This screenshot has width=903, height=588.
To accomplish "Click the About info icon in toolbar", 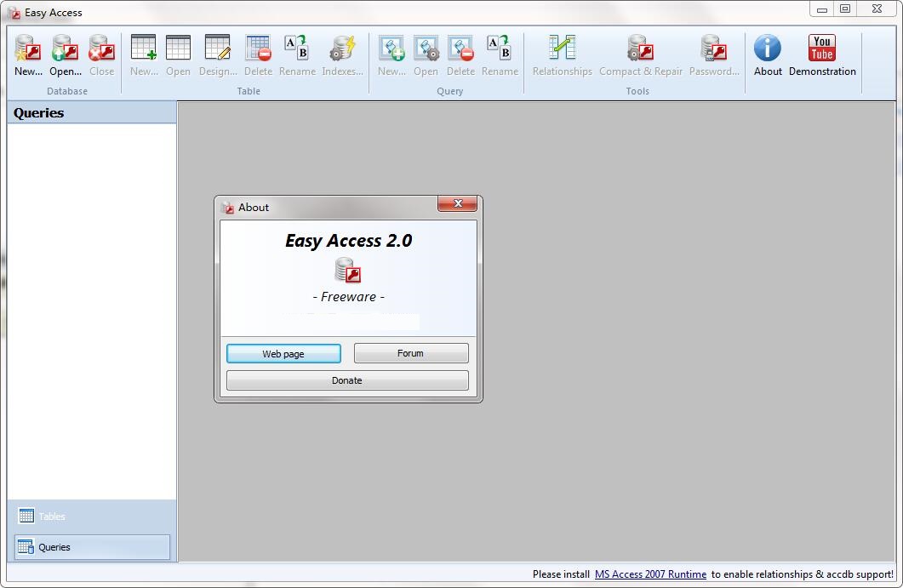I will [768, 55].
